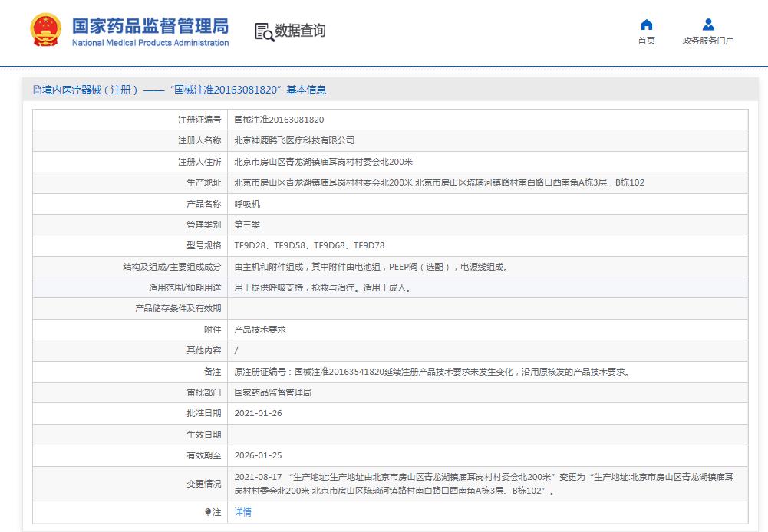
Task: Click the person icon for service portal
Action: (708, 25)
